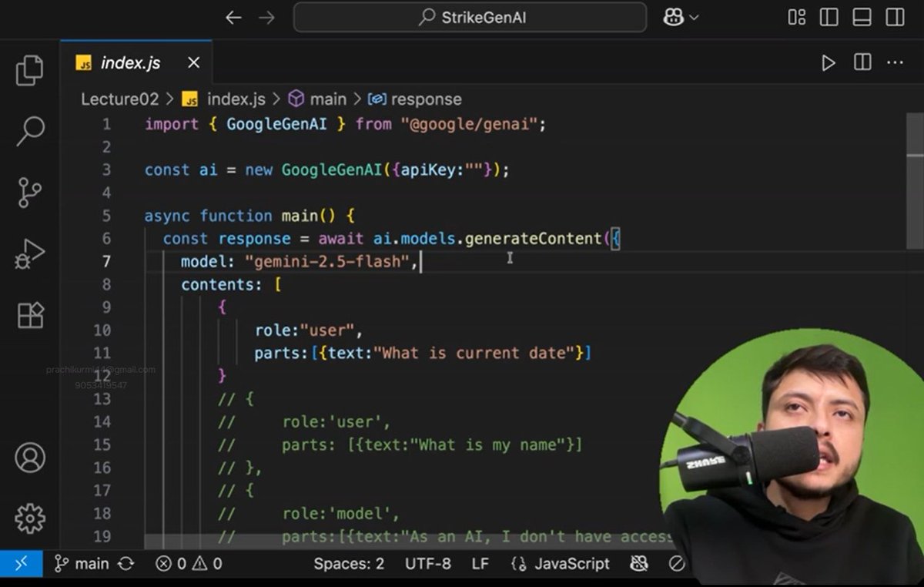This screenshot has height=587, width=924.
Task: Open editor More Actions ellipsis
Action: coord(894,63)
